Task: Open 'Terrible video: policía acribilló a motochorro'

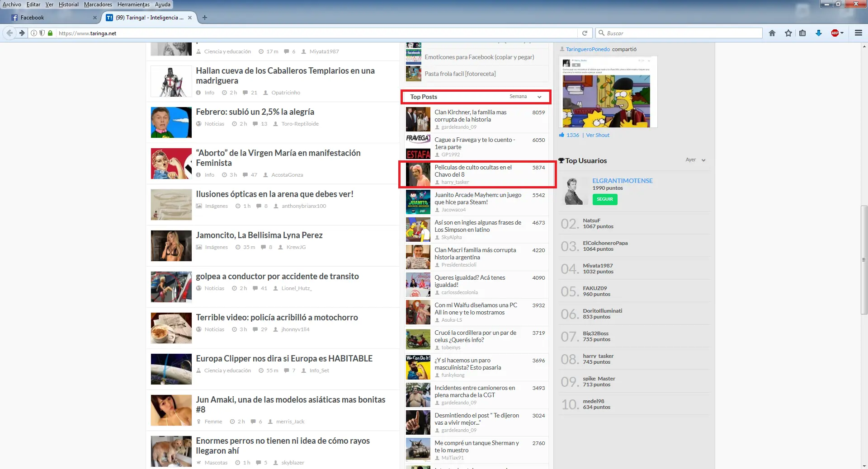Action: click(277, 317)
